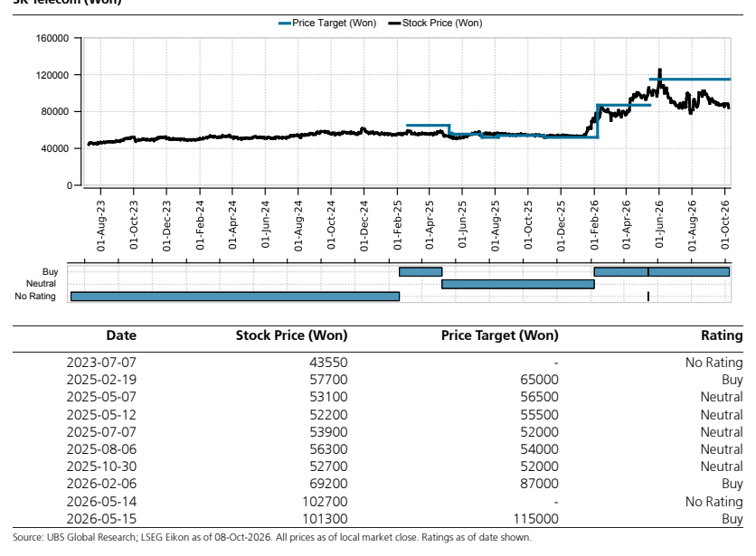756x556 pixels.
Task: Click the "Price Target (Won)" table column header
Action: [500, 335]
